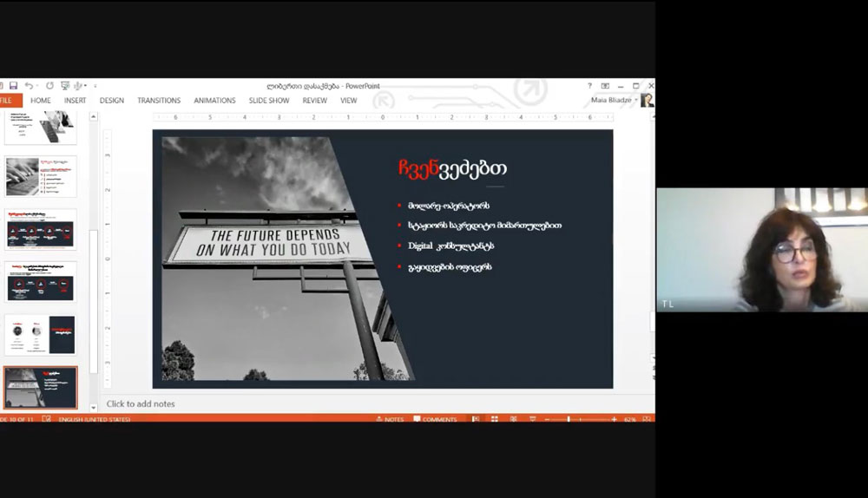Click the Save icon in quick access toolbar

[x=13, y=86]
